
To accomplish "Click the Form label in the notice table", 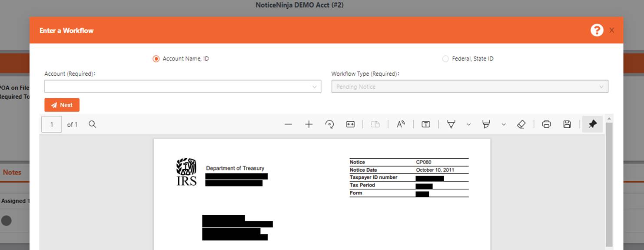I will (356, 193).
